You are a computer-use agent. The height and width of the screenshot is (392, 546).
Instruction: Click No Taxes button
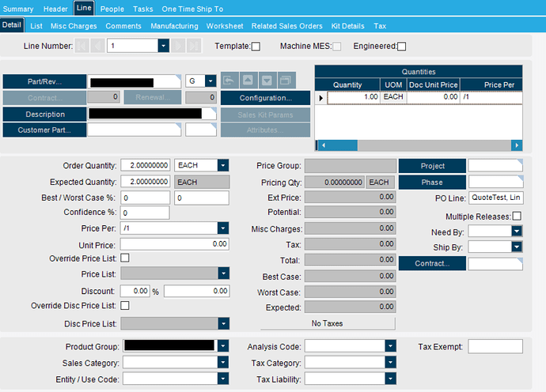point(328,323)
